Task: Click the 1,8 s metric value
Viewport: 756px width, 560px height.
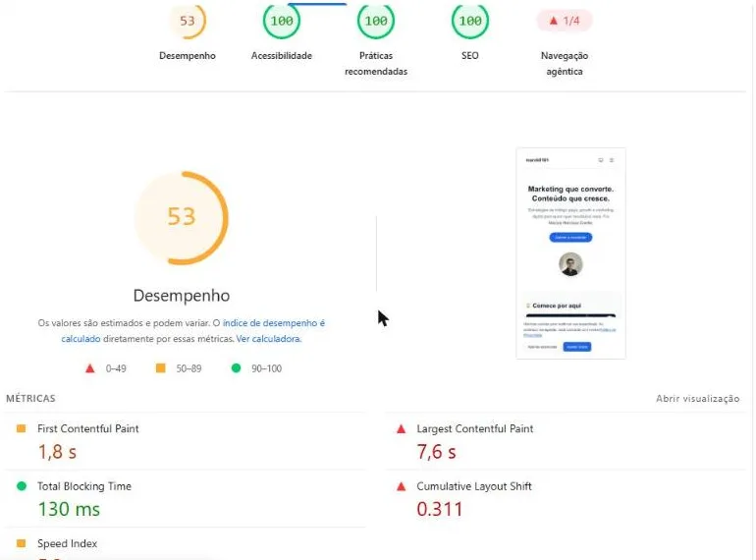Action: [57, 452]
